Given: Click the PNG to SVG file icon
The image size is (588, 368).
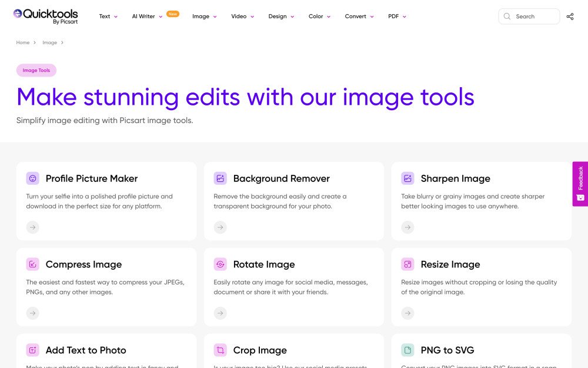Looking at the screenshot, I should tap(407, 350).
